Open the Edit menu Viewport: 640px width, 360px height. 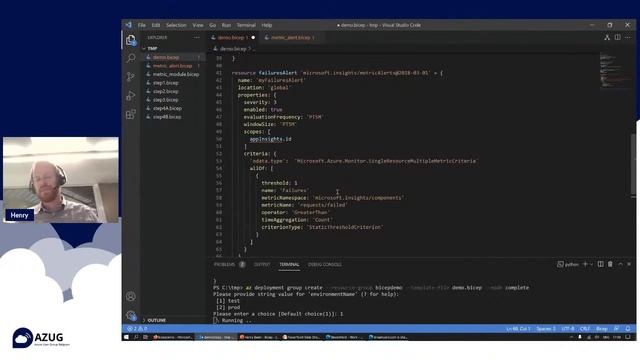click(156, 25)
